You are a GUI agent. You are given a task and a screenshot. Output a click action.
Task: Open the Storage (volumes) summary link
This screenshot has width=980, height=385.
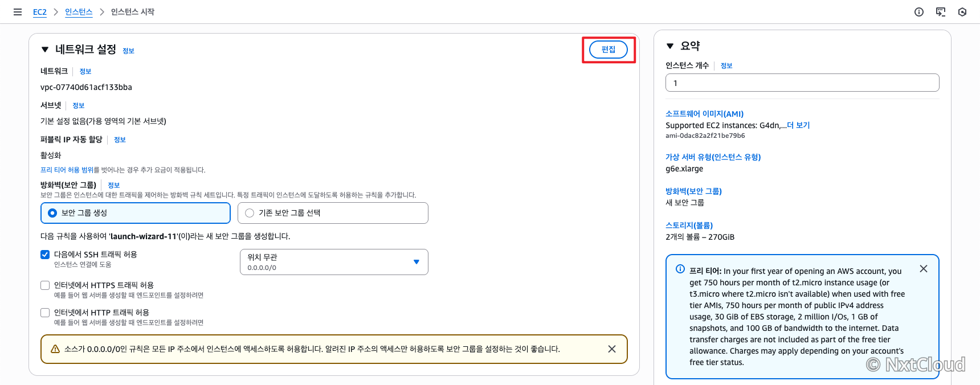689,226
